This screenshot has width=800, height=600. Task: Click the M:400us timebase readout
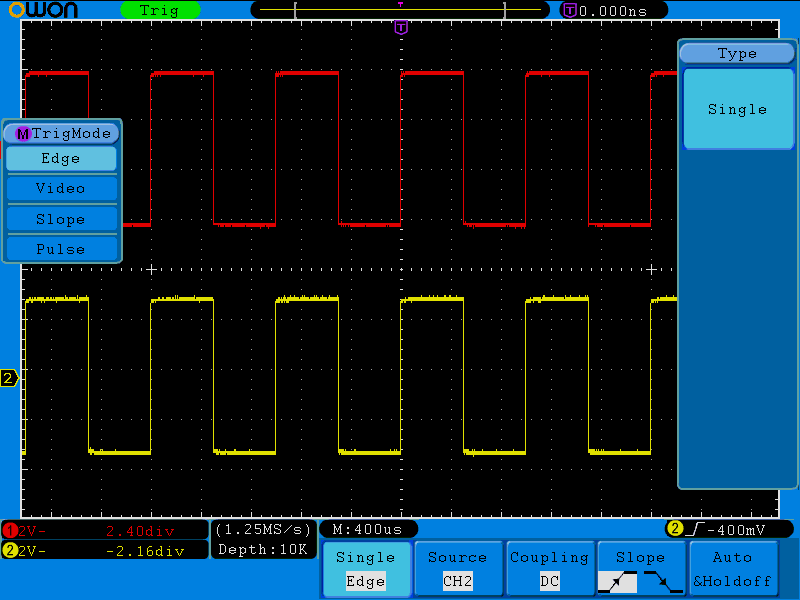(367, 529)
